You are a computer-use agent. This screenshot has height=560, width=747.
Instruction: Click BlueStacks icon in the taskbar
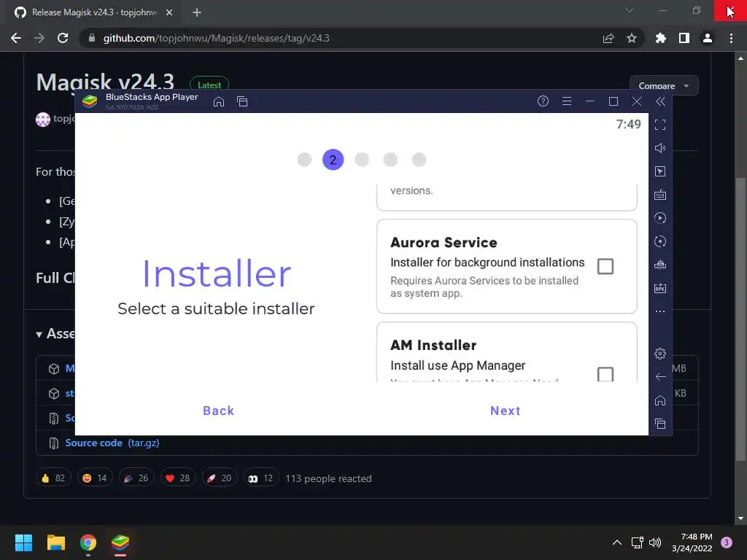120,542
